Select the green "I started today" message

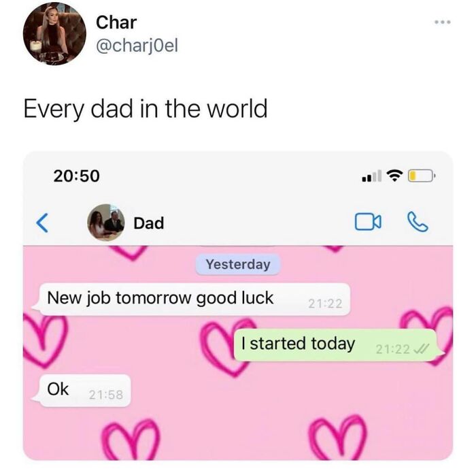coord(339,345)
